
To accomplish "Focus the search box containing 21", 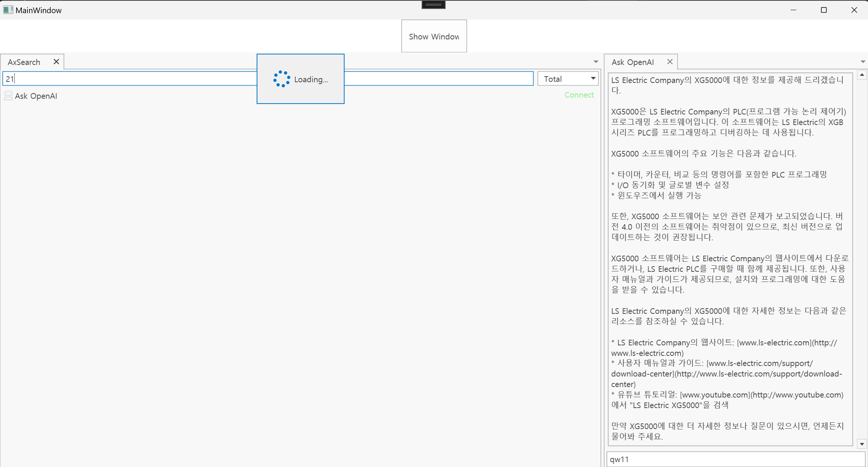I will pyautogui.click(x=128, y=79).
